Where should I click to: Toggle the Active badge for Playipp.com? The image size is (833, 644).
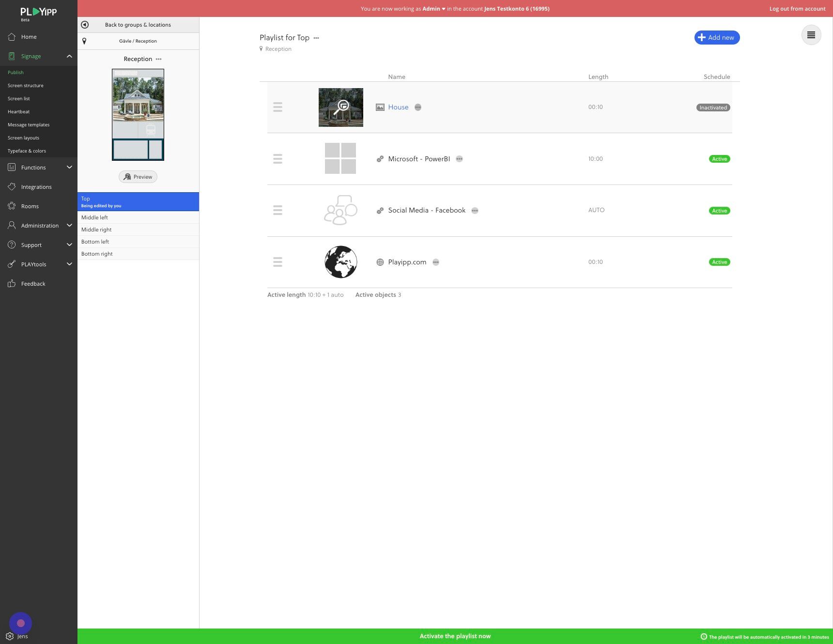pyautogui.click(x=720, y=262)
